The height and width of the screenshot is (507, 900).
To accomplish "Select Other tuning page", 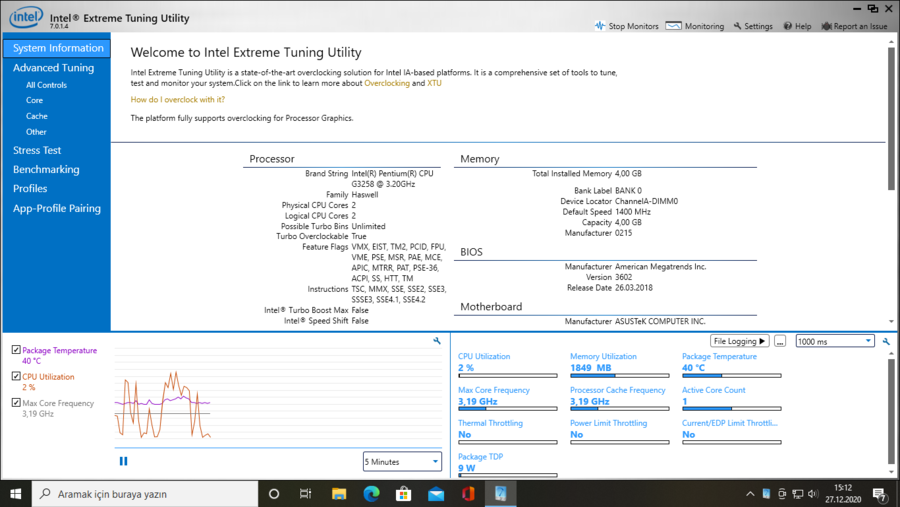I will (x=36, y=132).
